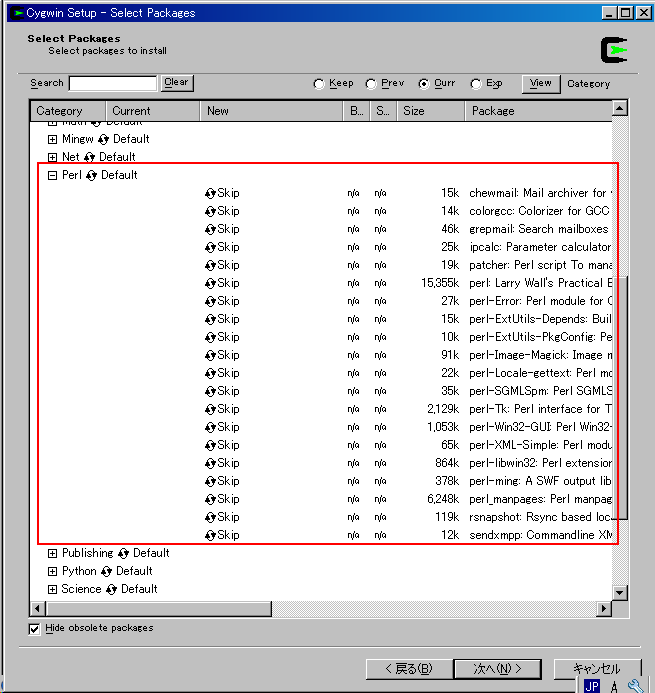Click the horizontal scrollbar right arrow

(603, 608)
